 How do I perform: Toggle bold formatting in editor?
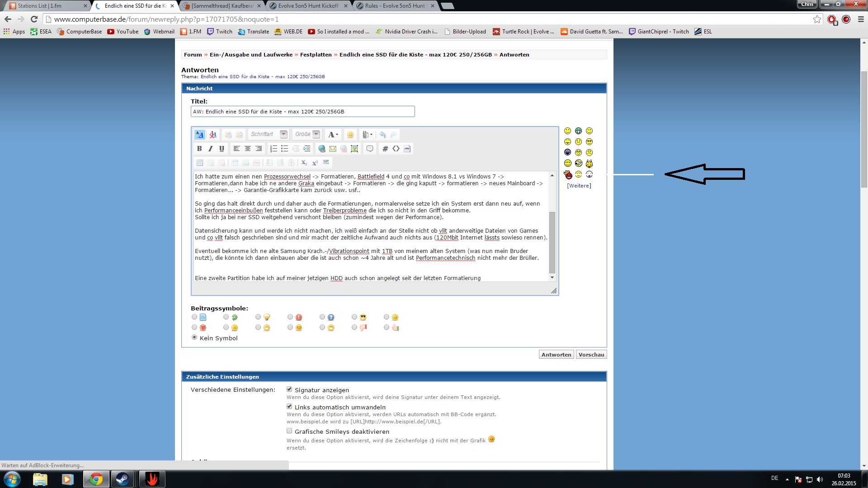click(x=199, y=149)
